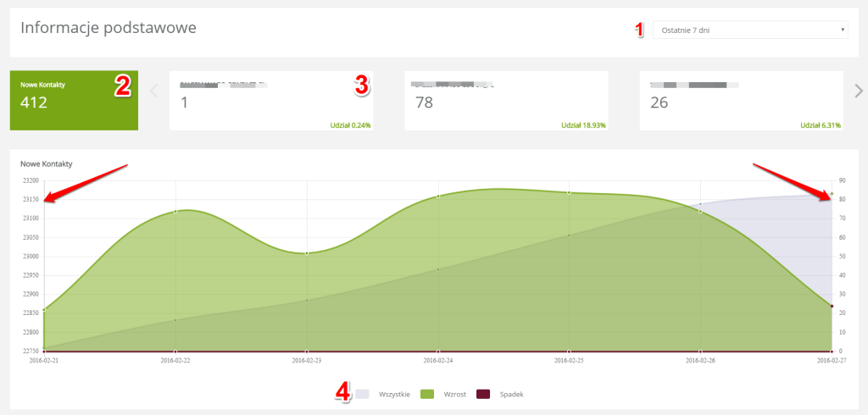
Task: Click the Spadek legend label
Action: click(x=511, y=395)
